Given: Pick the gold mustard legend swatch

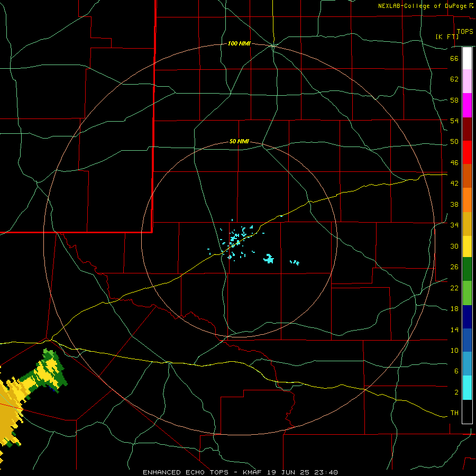Looking at the screenshot, I should 467,224.
